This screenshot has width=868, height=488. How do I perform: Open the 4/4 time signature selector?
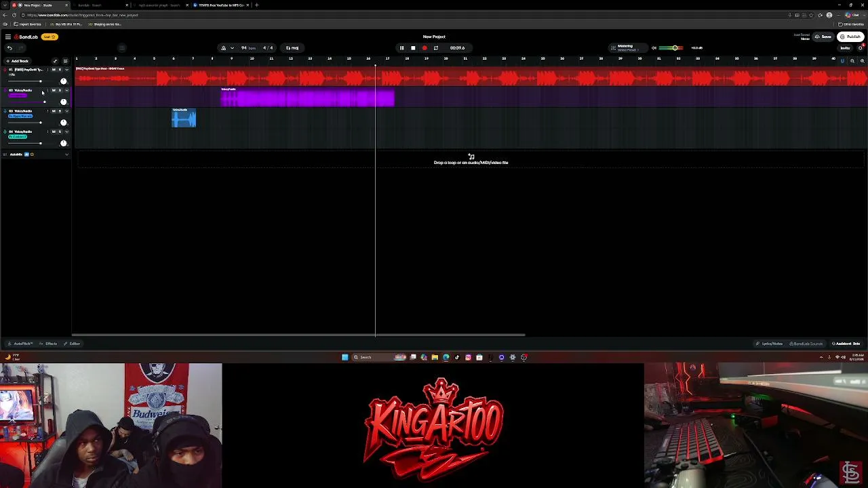pos(268,48)
